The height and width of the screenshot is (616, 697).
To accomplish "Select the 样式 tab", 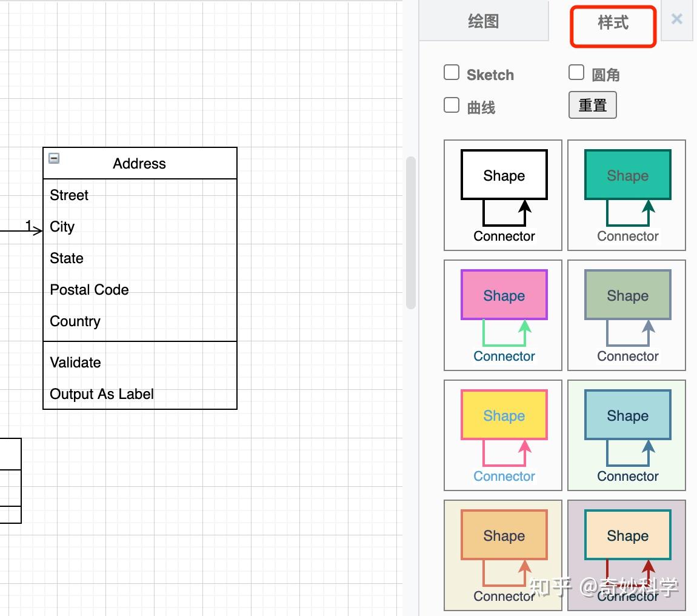I will [x=612, y=25].
